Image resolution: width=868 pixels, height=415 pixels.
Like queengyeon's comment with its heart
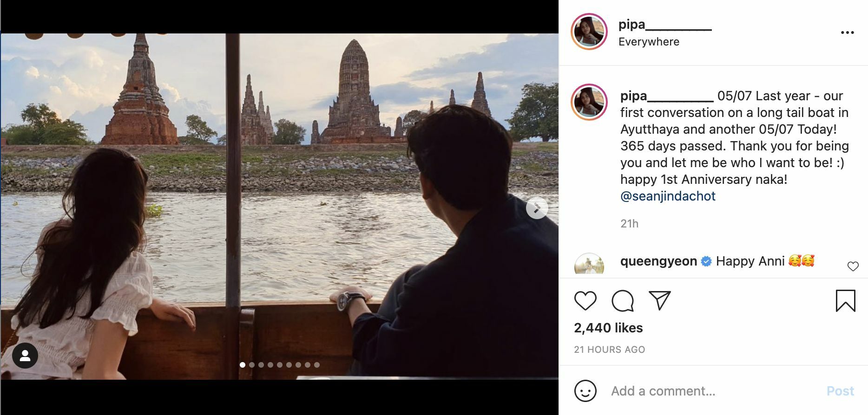(x=852, y=266)
